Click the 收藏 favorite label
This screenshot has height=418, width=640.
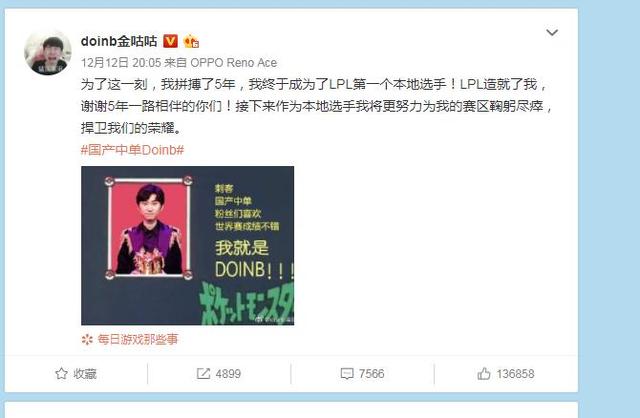point(85,374)
